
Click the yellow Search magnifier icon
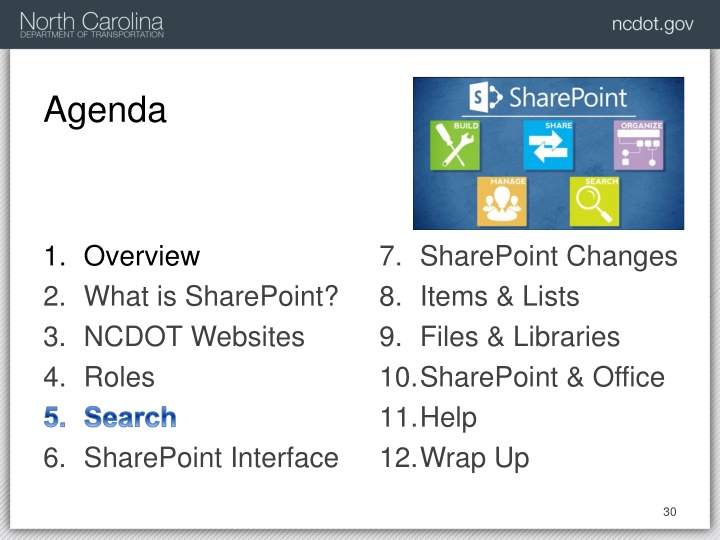coord(594,202)
